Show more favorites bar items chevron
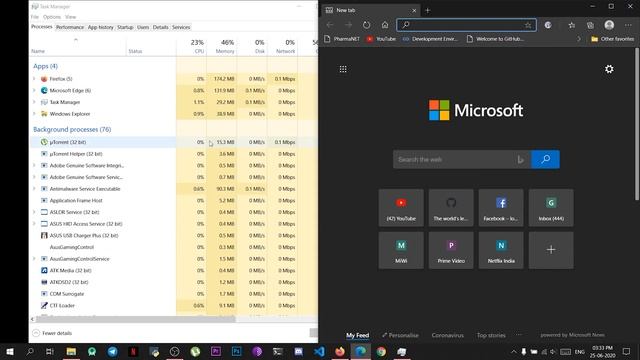 (x=579, y=39)
